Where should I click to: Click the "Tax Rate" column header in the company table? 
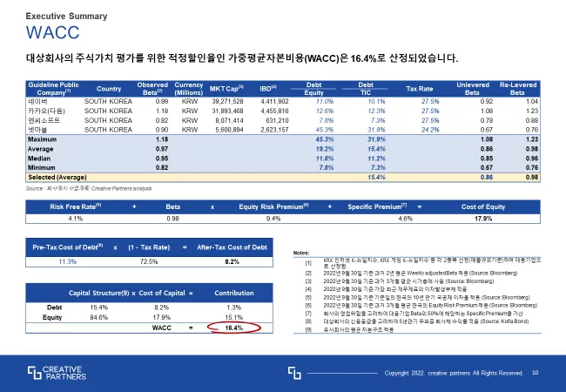pyautogui.click(x=419, y=89)
